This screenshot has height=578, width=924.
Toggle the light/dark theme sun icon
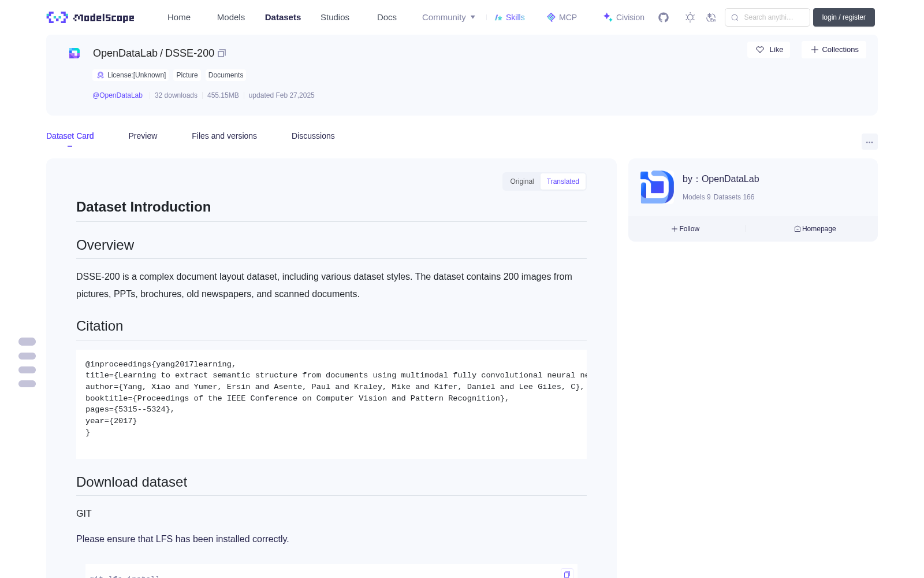pyautogui.click(x=690, y=17)
